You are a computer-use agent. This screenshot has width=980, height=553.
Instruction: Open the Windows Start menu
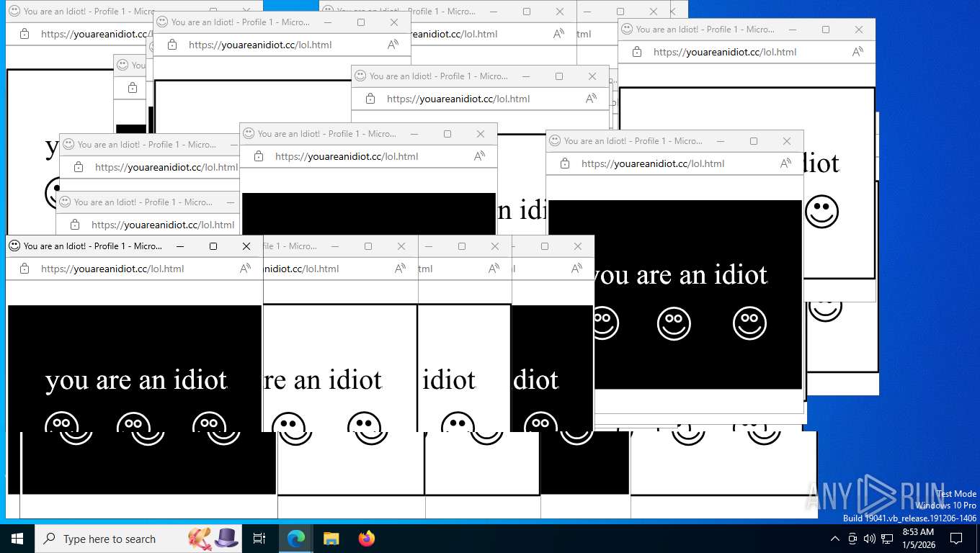pos(17,539)
